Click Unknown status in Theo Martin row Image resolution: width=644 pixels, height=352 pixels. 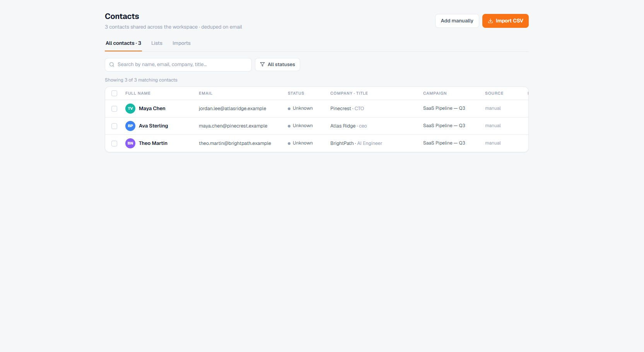click(300, 143)
